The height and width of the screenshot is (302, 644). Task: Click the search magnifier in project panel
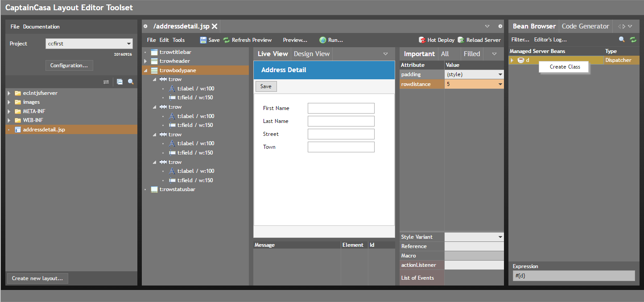click(131, 82)
